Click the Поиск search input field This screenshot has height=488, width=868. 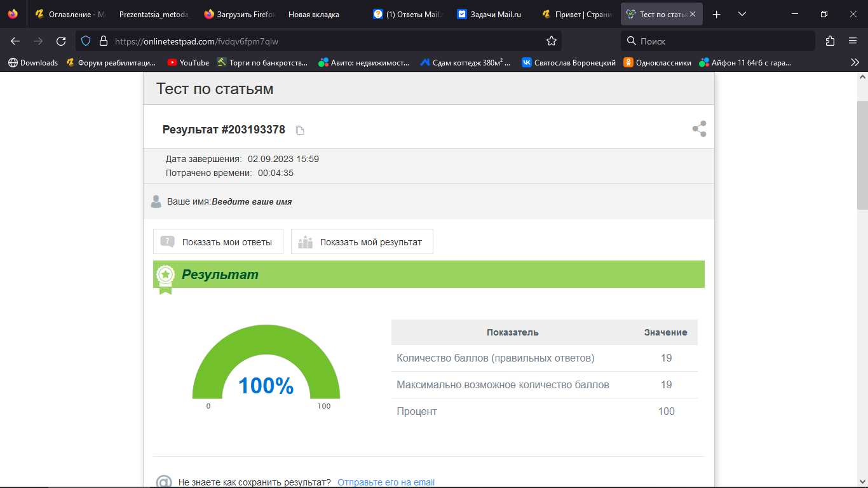pos(718,41)
